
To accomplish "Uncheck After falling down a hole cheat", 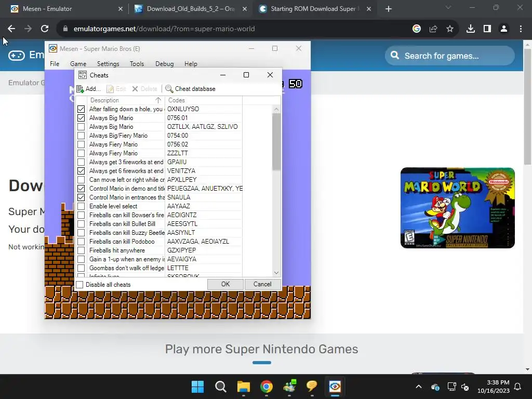I will coord(81,109).
